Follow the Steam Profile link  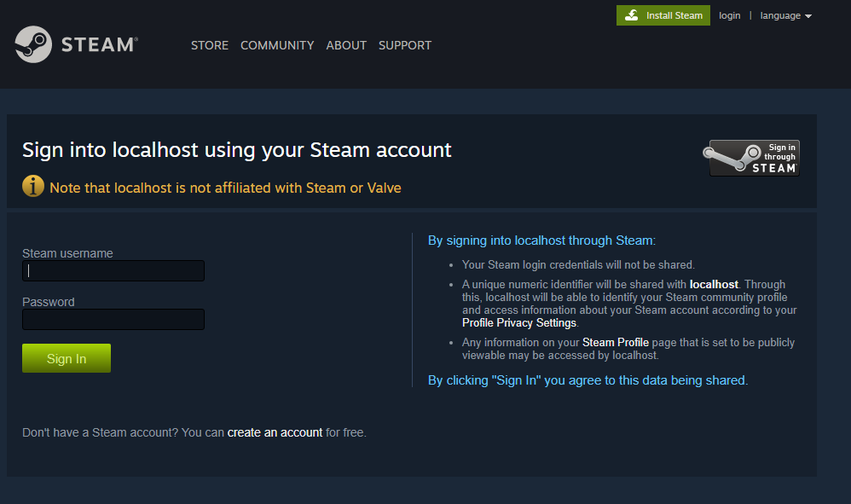616,342
